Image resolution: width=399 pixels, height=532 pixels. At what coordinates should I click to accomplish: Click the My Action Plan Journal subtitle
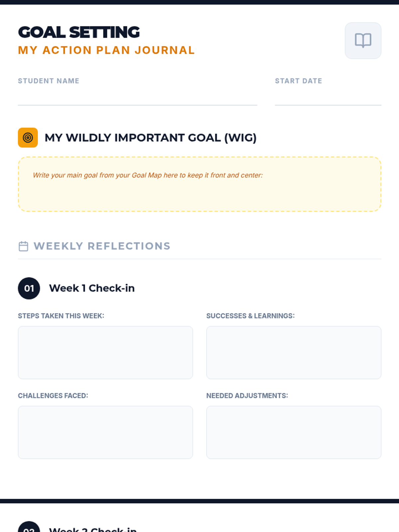pyautogui.click(x=106, y=50)
